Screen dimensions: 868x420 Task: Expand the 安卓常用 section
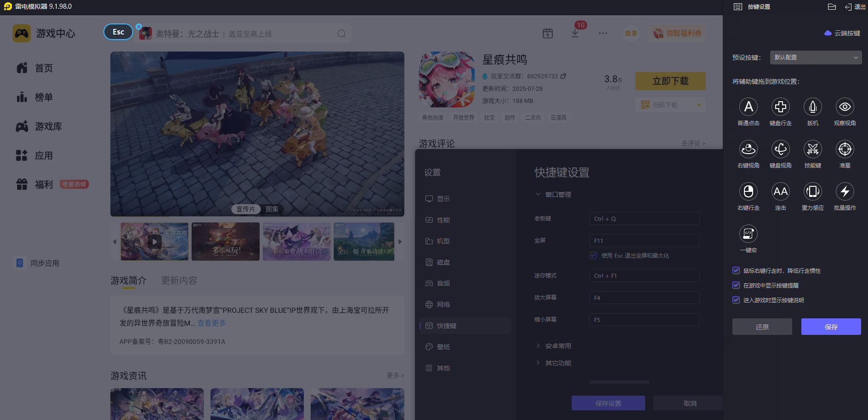point(553,346)
